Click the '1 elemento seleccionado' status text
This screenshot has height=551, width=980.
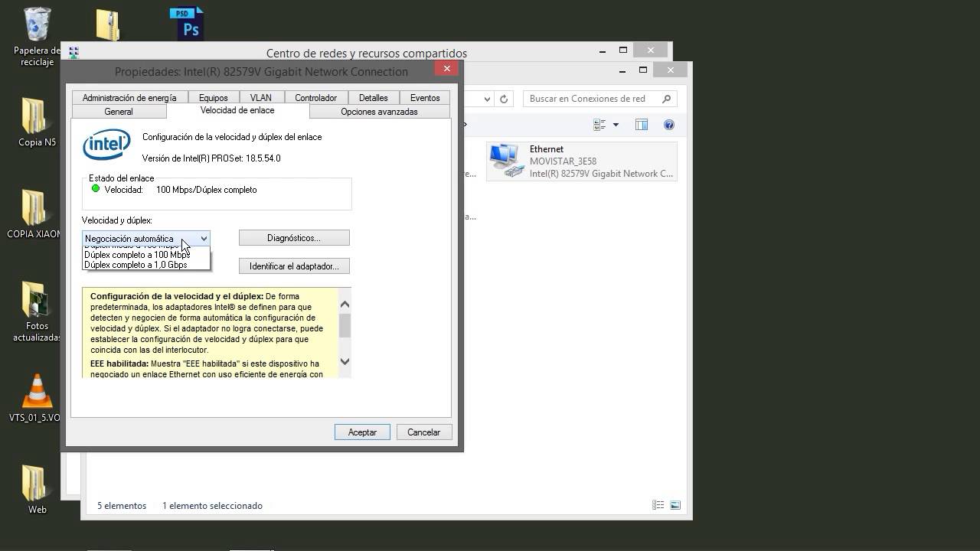(x=212, y=506)
